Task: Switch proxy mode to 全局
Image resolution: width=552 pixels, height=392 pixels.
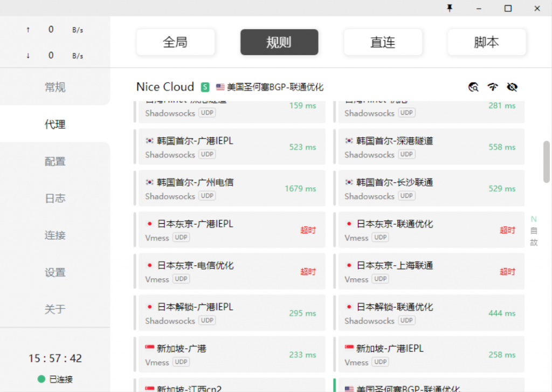Action: [x=175, y=42]
